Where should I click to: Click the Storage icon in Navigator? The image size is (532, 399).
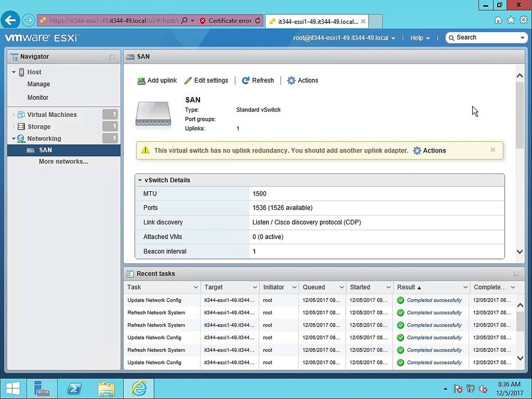click(21, 126)
